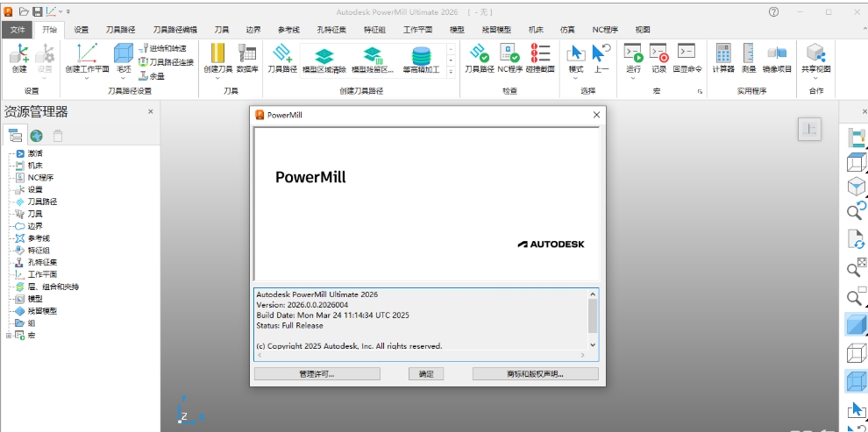Image resolution: width=868 pixels, height=432 pixels.
Task: Toggle the wireframe view cube button
Action: point(856,353)
